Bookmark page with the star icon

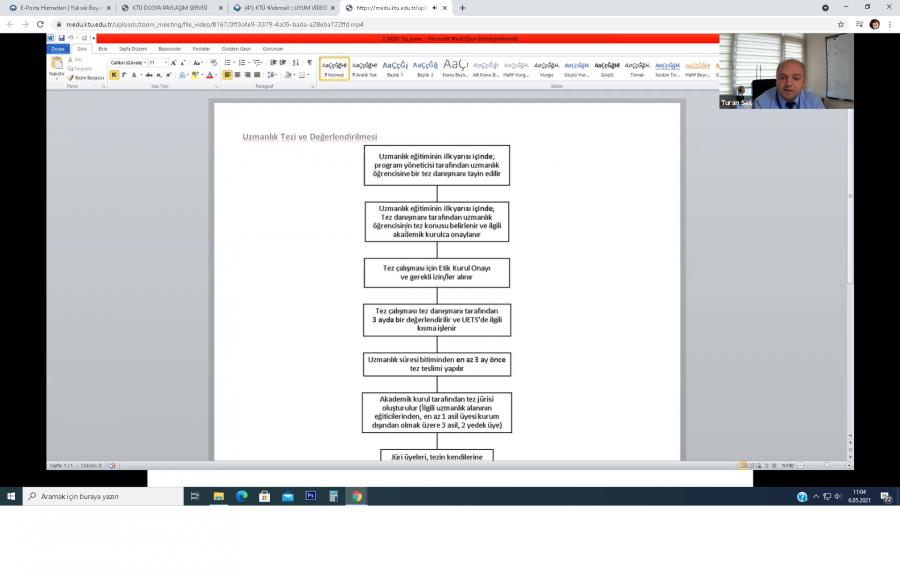[841, 24]
